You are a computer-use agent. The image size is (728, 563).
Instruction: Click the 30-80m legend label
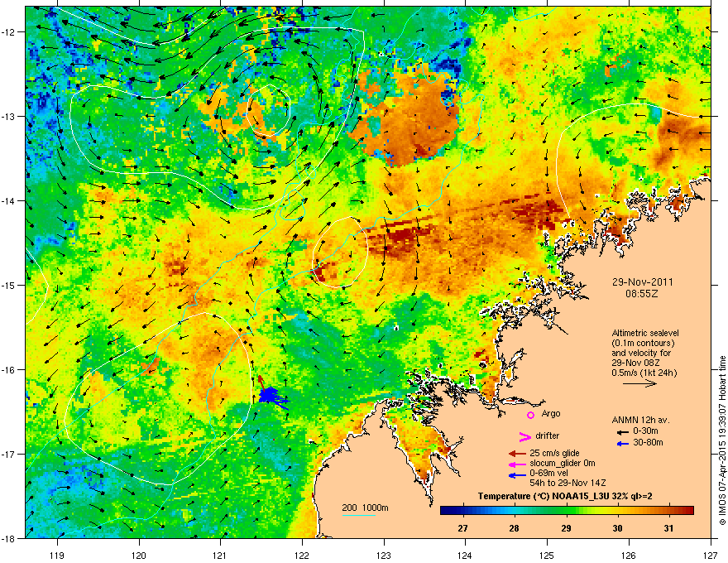pos(648,443)
